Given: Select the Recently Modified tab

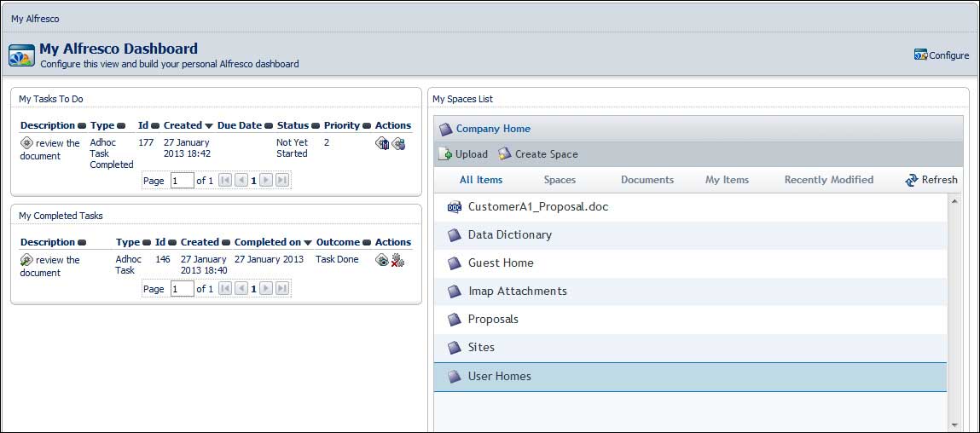Looking at the screenshot, I should click(x=828, y=180).
